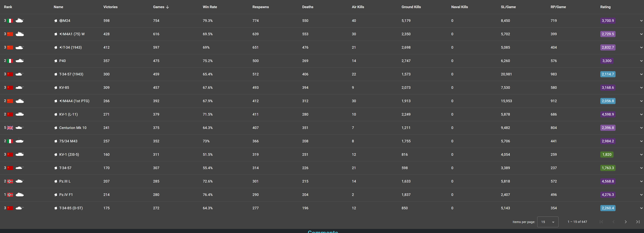Sort by the Rating column header
The image size is (644, 233).
tap(605, 7)
